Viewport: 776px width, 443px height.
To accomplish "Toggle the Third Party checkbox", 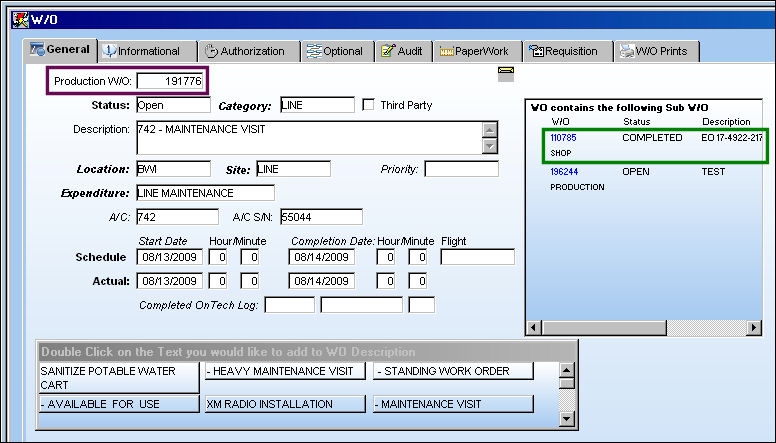I will pos(368,104).
